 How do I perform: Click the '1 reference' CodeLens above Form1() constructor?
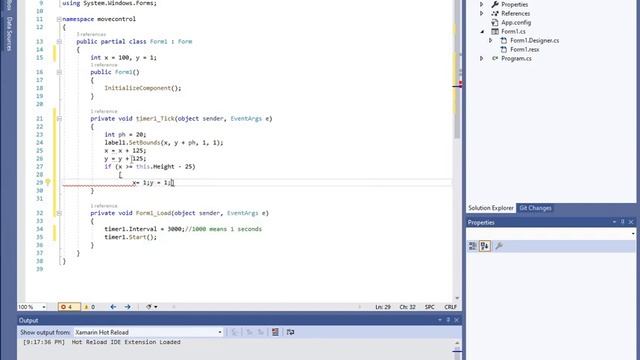click(104, 65)
